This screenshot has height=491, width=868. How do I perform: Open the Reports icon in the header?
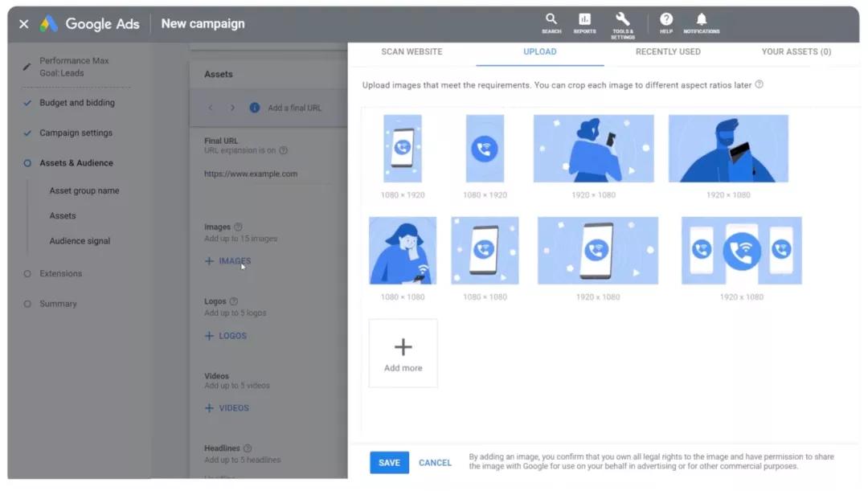pos(584,24)
